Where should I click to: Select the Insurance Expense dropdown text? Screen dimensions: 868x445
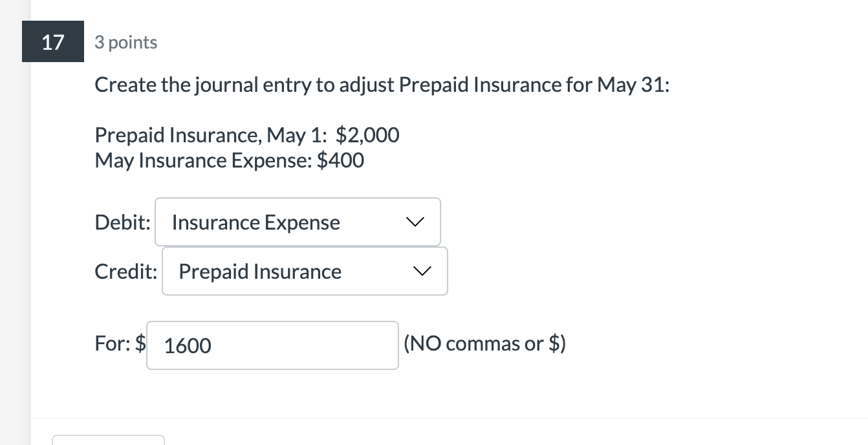[x=255, y=222]
